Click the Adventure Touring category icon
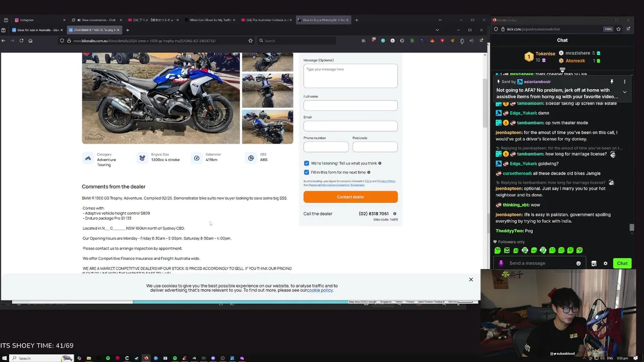This screenshot has height=362, width=644. pyautogui.click(x=88, y=158)
